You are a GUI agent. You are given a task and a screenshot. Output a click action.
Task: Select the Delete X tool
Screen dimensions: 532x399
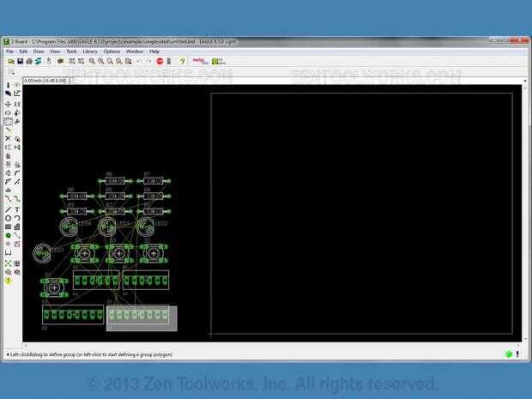pyautogui.click(x=8, y=138)
